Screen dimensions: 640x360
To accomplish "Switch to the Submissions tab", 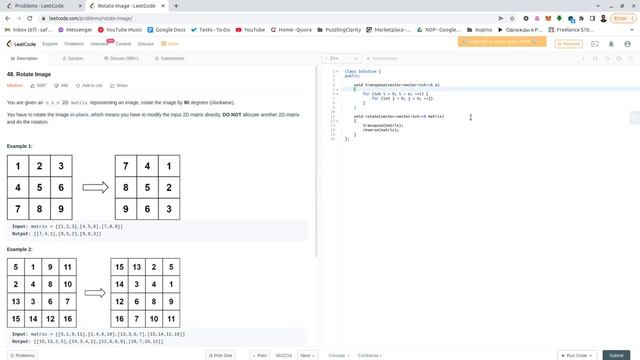I will pyautogui.click(x=169, y=58).
